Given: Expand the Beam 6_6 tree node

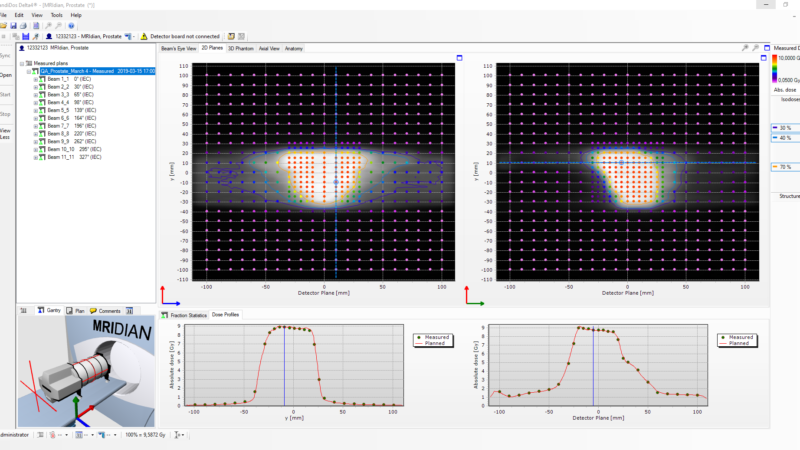Looking at the screenshot, I should pyautogui.click(x=35, y=118).
